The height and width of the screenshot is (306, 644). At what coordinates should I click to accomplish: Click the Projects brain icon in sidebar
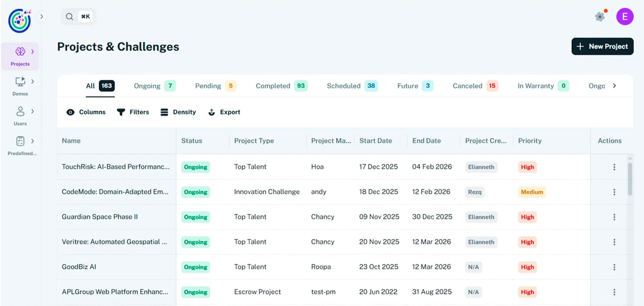(20, 52)
